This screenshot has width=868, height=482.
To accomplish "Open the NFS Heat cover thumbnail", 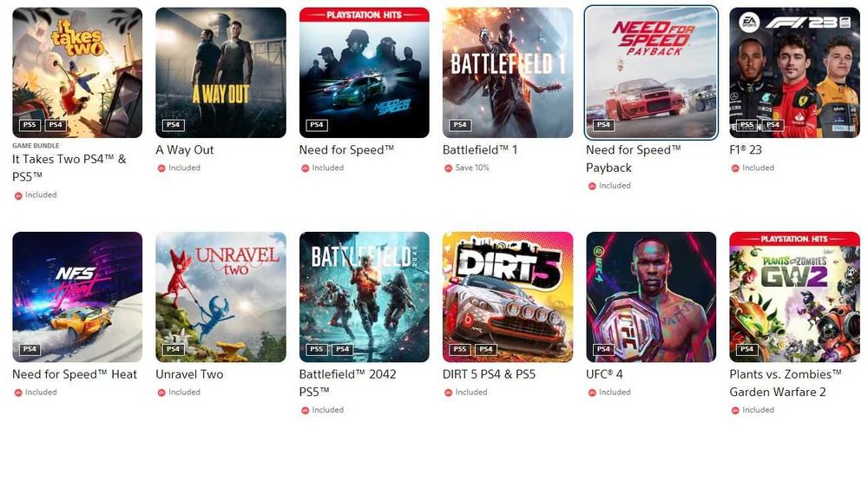I will [77, 297].
